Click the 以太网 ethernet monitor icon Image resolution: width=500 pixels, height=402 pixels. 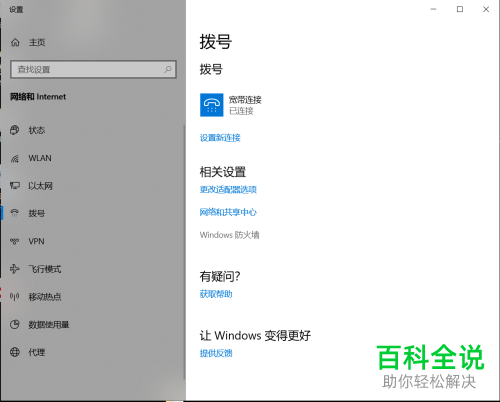(15, 186)
